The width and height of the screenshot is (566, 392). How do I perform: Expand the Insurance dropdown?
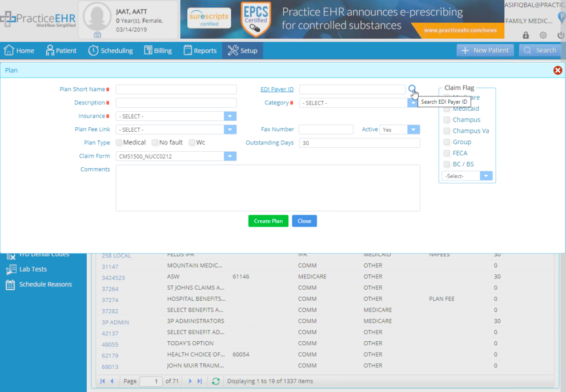coord(230,116)
